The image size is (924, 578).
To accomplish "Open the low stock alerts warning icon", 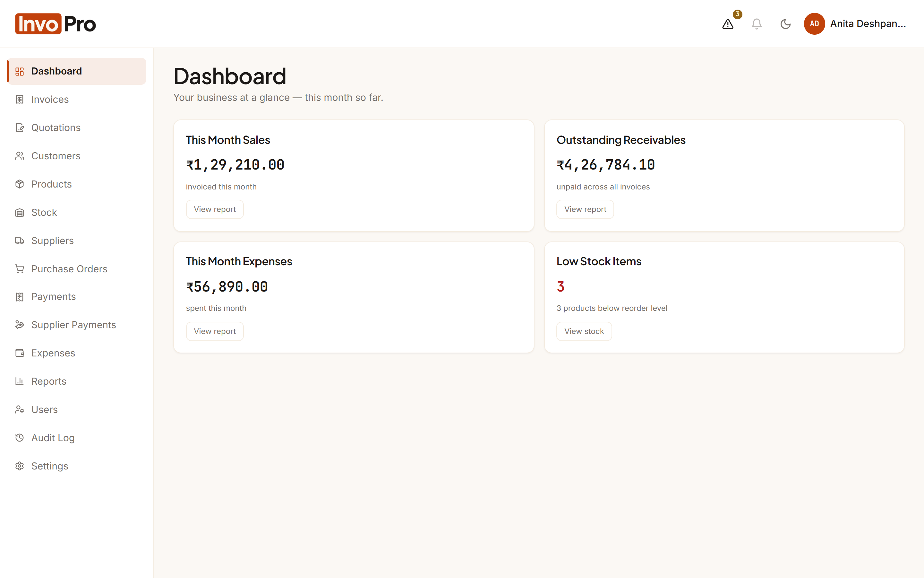I will (x=728, y=24).
